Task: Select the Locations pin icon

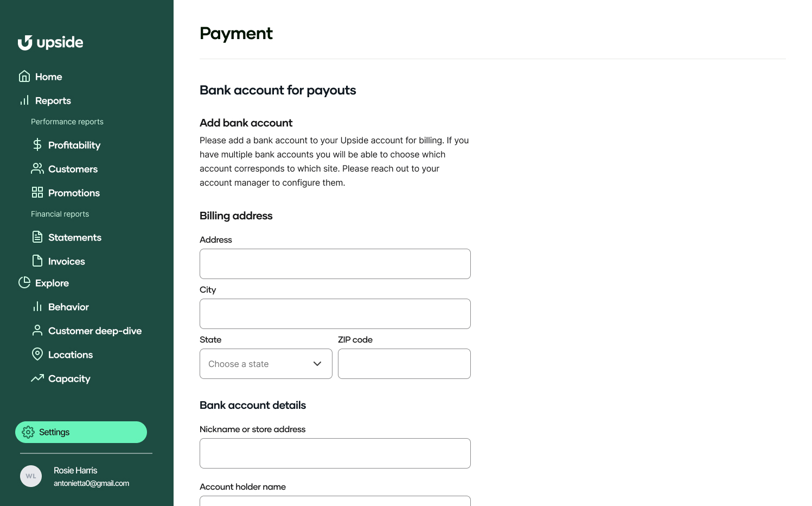Action: click(37, 354)
